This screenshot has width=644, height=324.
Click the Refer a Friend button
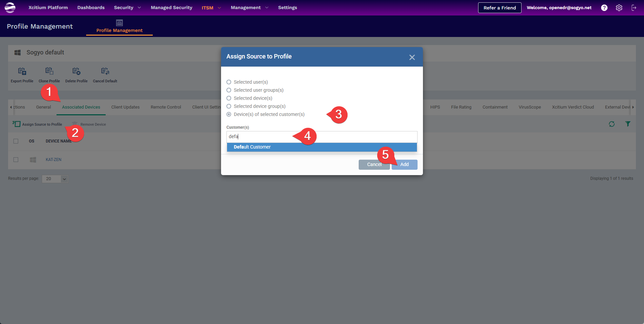click(x=500, y=8)
